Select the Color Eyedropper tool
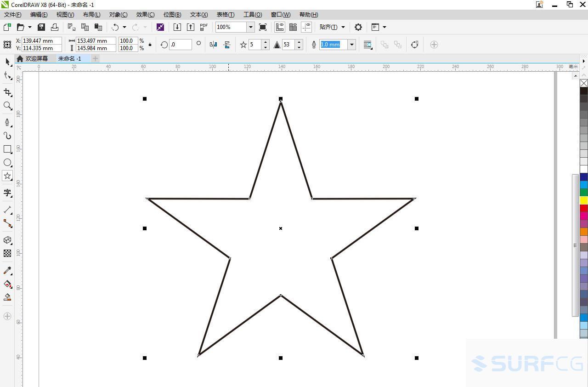588x387 pixels. pyautogui.click(x=7, y=271)
